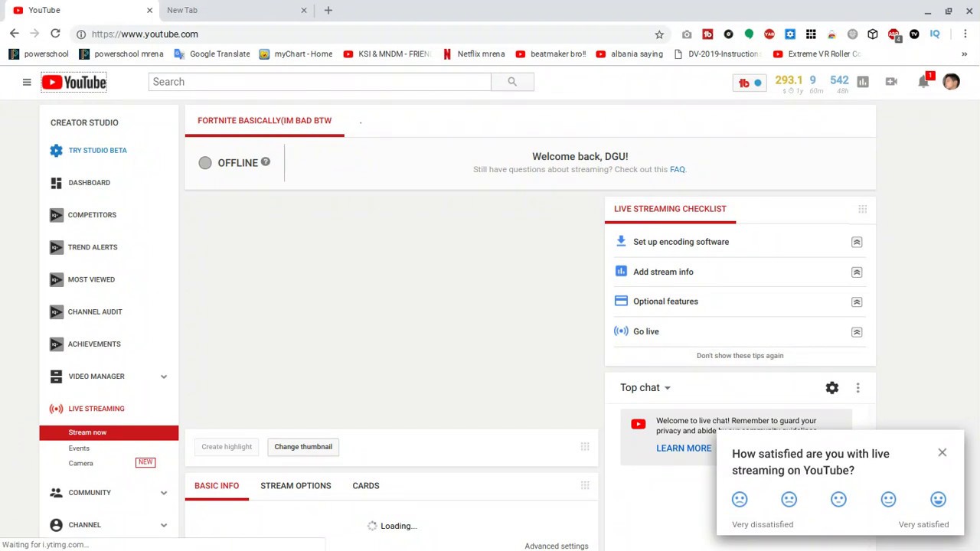Image resolution: width=980 pixels, height=551 pixels.
Task: Click the OFFLINE status help question mark
Action: tap(266, 161)
